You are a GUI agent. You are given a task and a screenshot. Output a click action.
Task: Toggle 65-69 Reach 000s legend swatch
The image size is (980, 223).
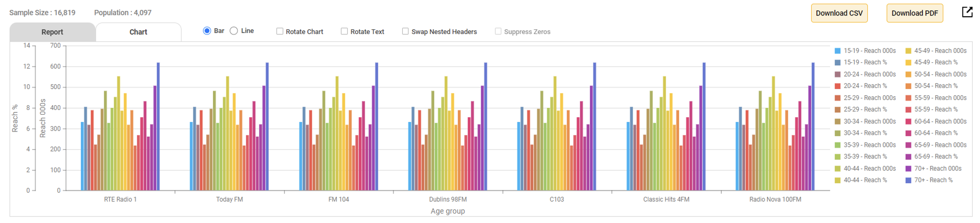(x=908, y=145)
